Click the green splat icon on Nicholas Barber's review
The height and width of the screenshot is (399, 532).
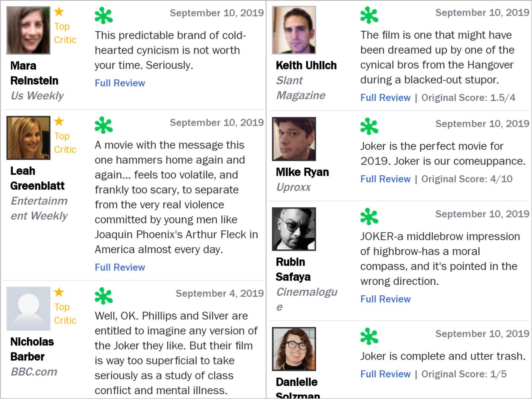104,296
